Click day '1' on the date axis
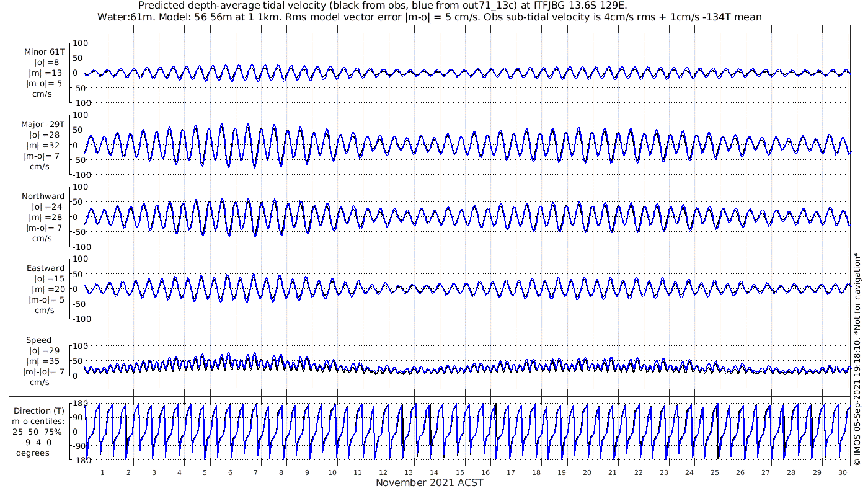The image size is (868, 496). point(103,472)
